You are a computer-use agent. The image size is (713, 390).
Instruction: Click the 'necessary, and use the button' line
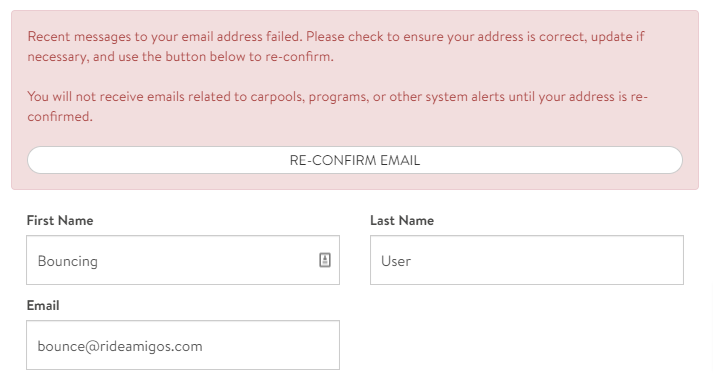pos(181,56)
